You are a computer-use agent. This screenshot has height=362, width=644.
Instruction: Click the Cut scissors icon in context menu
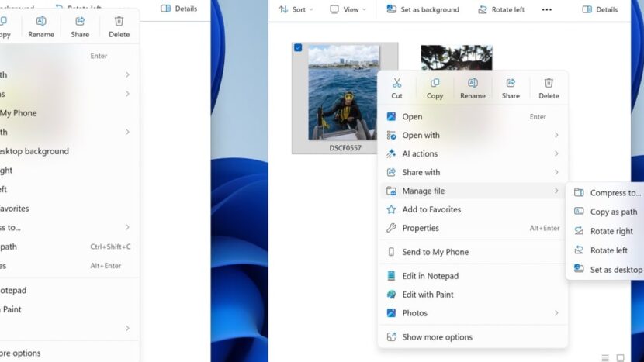click(x=396, y=84)
